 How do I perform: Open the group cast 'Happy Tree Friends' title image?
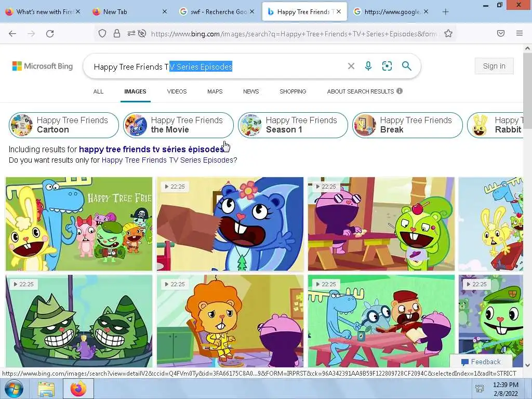[x=79, y=224]
